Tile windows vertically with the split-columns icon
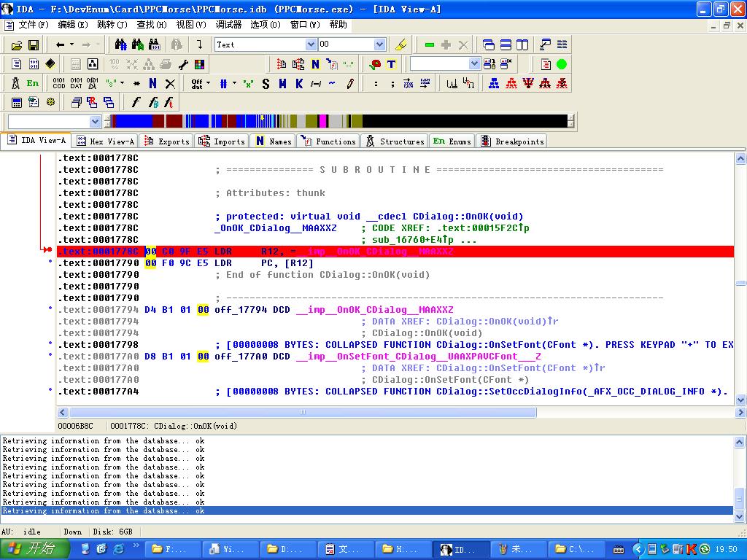The image size is (747, 560). click(522, 44)
